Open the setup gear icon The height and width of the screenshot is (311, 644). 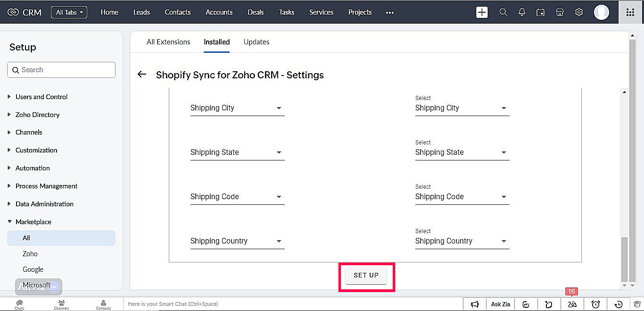(x=579, y=12)
